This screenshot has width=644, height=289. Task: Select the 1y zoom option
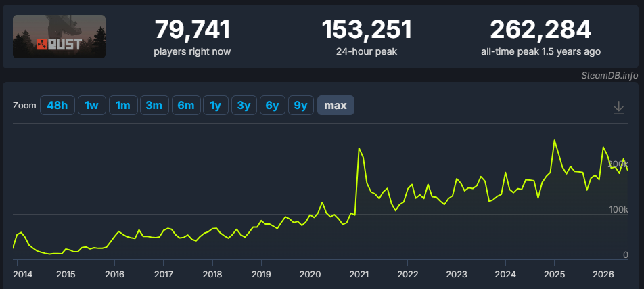[216, 105]
